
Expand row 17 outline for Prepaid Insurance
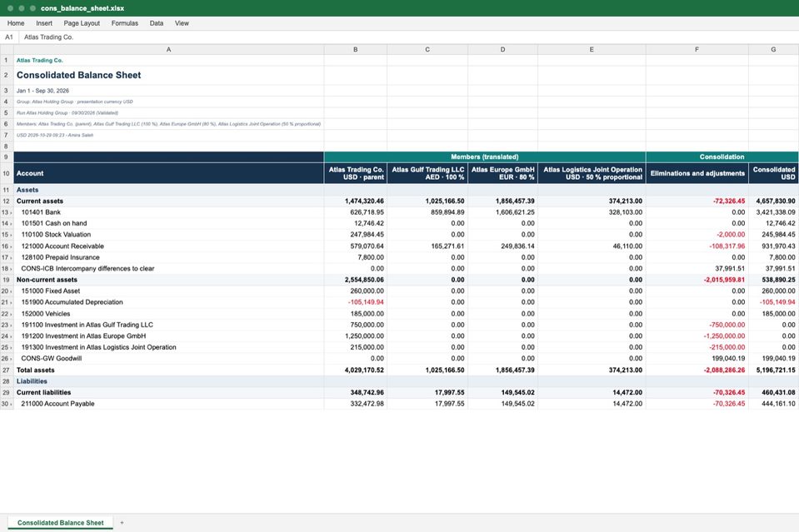pos(11,258)
